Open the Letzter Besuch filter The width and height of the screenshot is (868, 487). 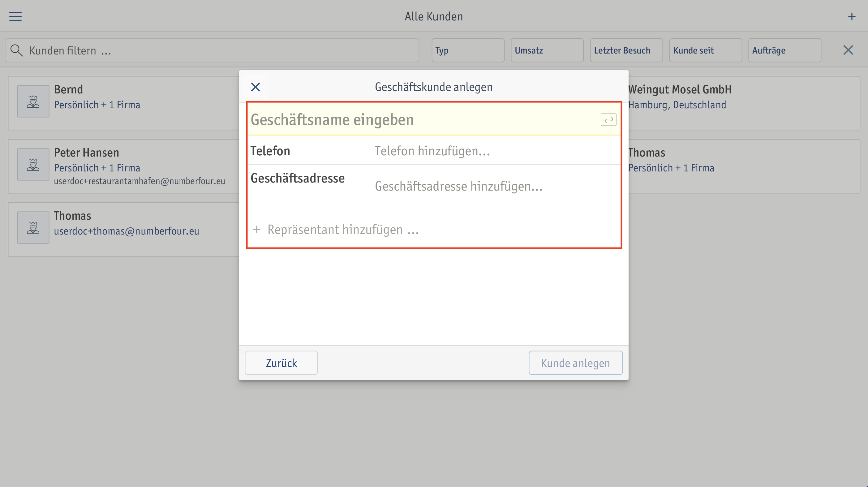[626, 50]
